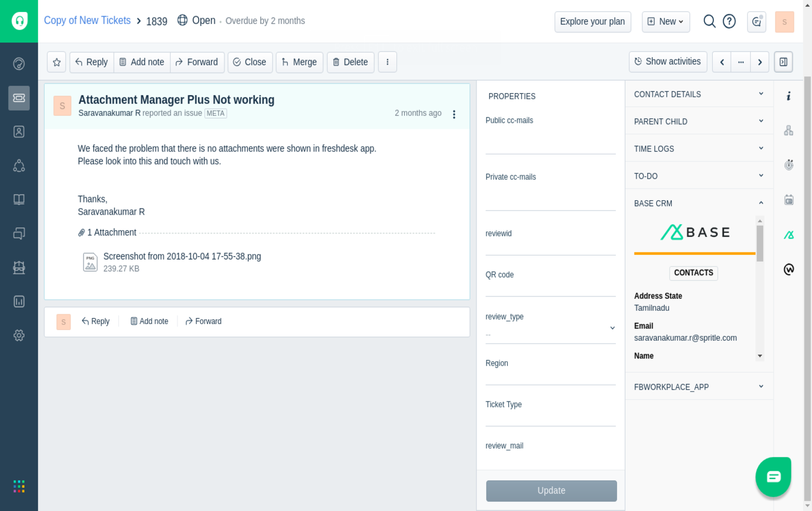Open the search magnifier icon

tap(709, 22)
